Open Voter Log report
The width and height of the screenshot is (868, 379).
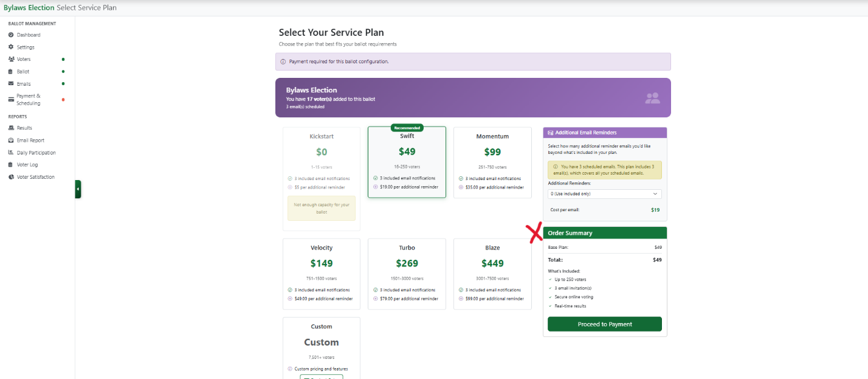click(27, 165)
